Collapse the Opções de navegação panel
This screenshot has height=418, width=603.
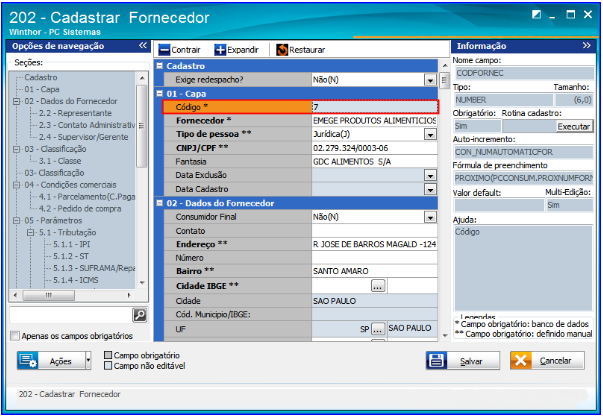click(141, 46)
